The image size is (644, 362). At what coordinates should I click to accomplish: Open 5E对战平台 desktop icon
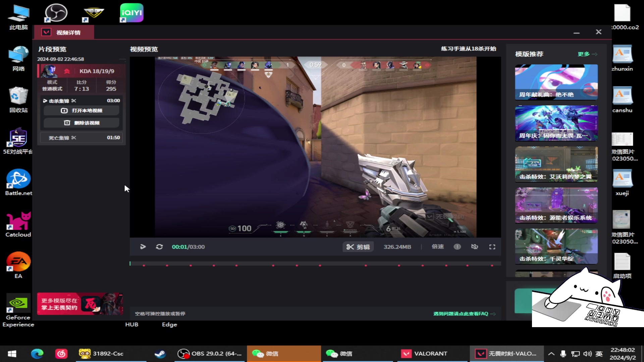click(x=18, y=141)
